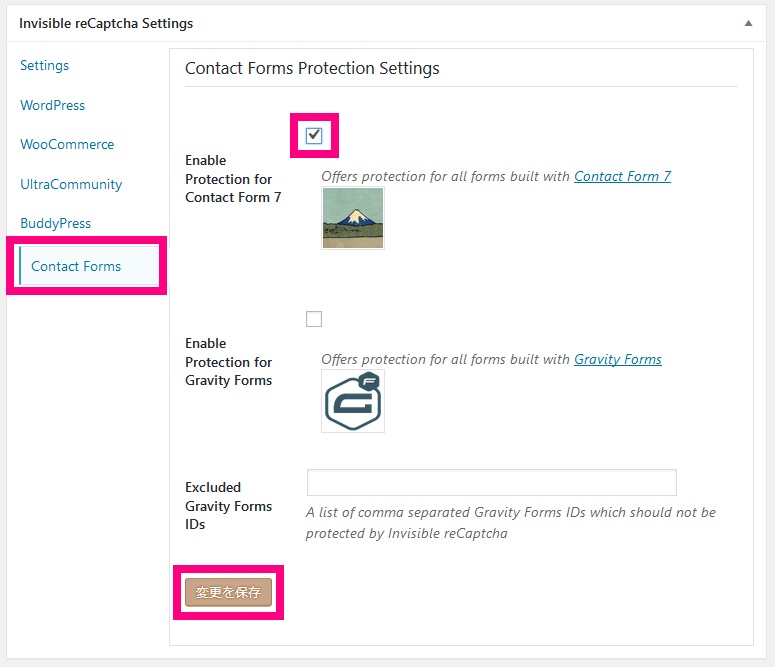Image resolution: width=775 pixels, height=667 pixels.
Task: Click the Excluded Gravity Forms IDs field
Action: coord(492,483)
